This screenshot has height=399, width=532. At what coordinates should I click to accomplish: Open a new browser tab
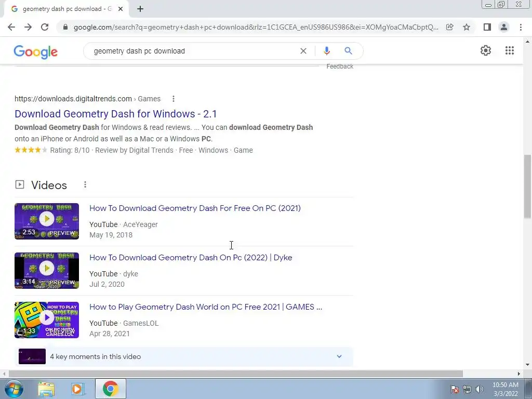[x=140, y=9]
